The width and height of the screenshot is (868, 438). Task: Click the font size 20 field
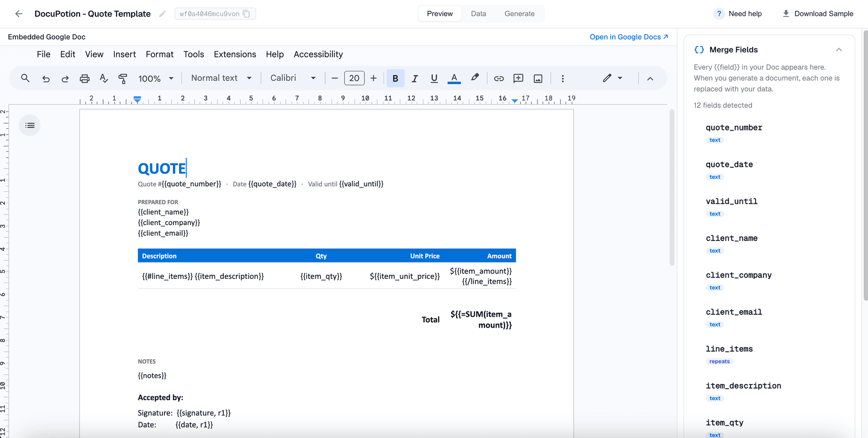pos(354,78)
